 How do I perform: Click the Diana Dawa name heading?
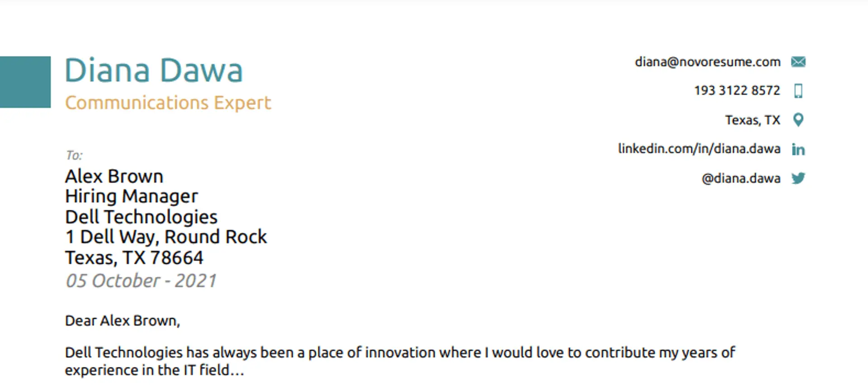pos(154,71)
